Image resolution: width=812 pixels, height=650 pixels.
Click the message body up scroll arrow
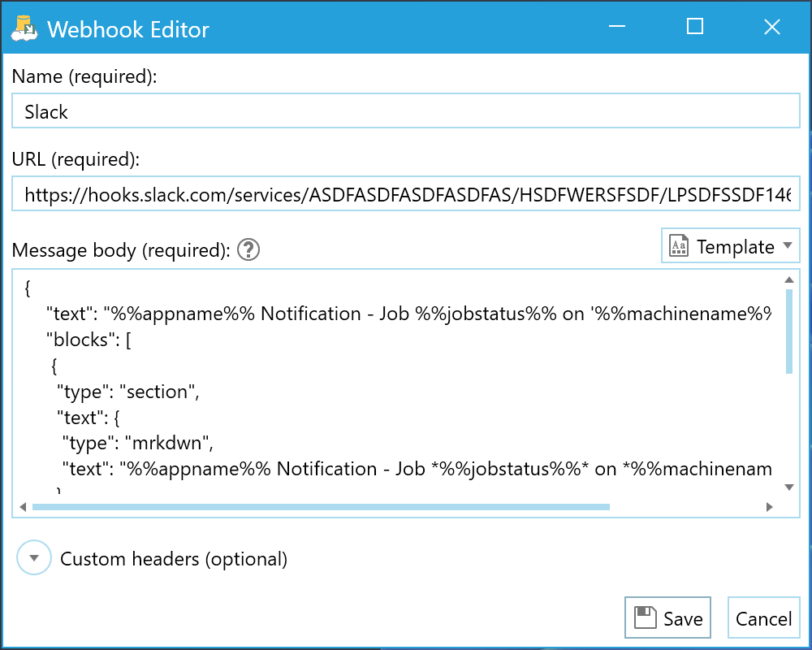click(x=789, y=279)
